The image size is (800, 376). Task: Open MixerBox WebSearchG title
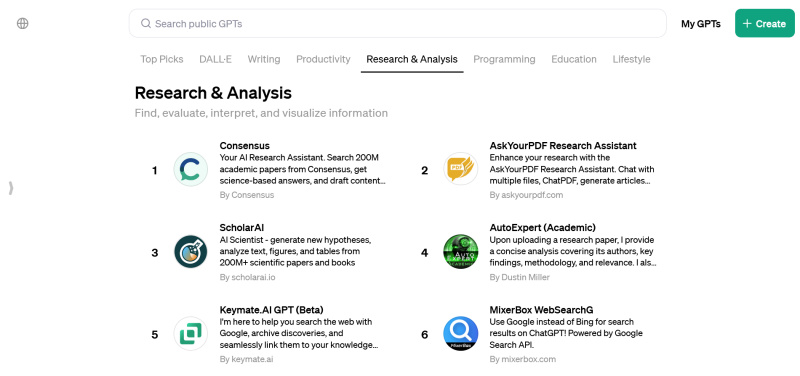(x=541, y=310)
